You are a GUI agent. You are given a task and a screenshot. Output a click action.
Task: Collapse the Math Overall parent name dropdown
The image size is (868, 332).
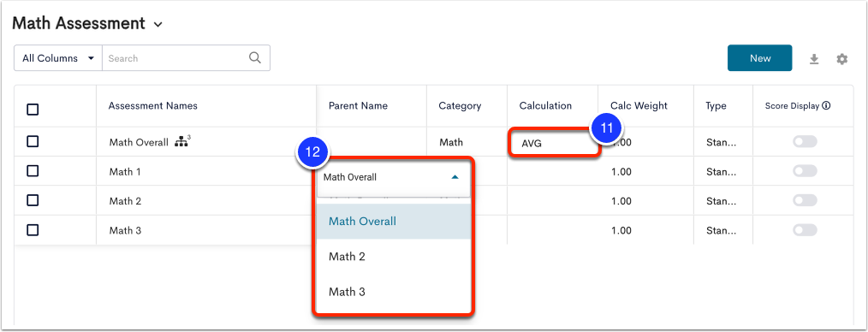click(455, 177)
